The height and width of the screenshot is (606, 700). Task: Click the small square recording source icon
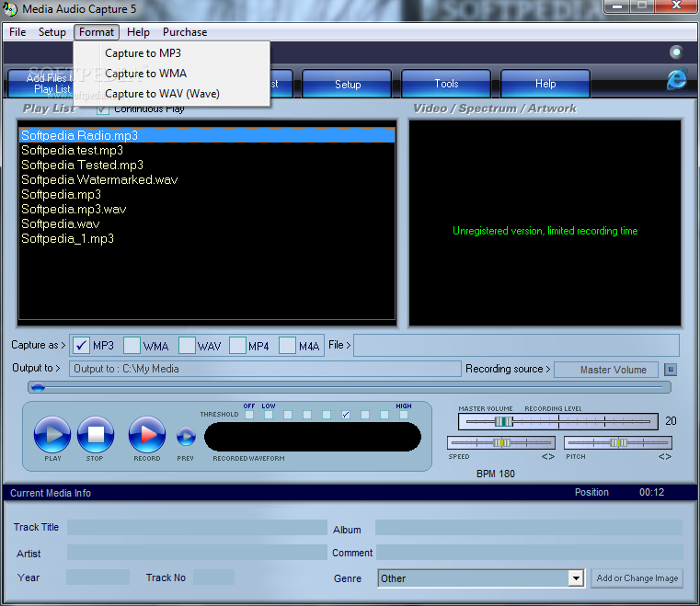671,370
